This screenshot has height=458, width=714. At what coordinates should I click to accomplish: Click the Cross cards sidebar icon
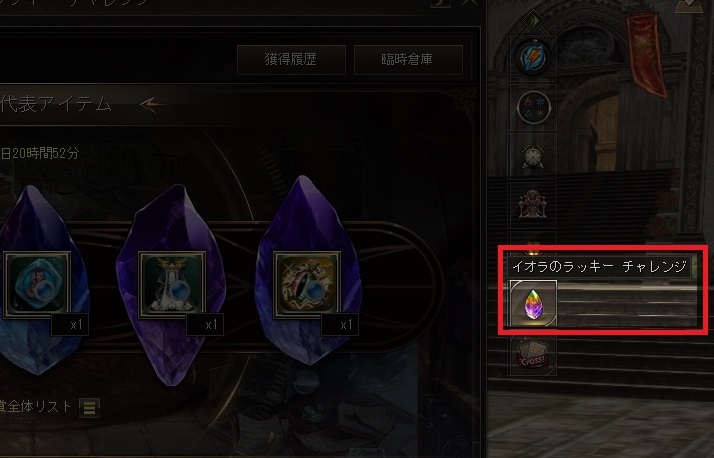click(532, 354)
